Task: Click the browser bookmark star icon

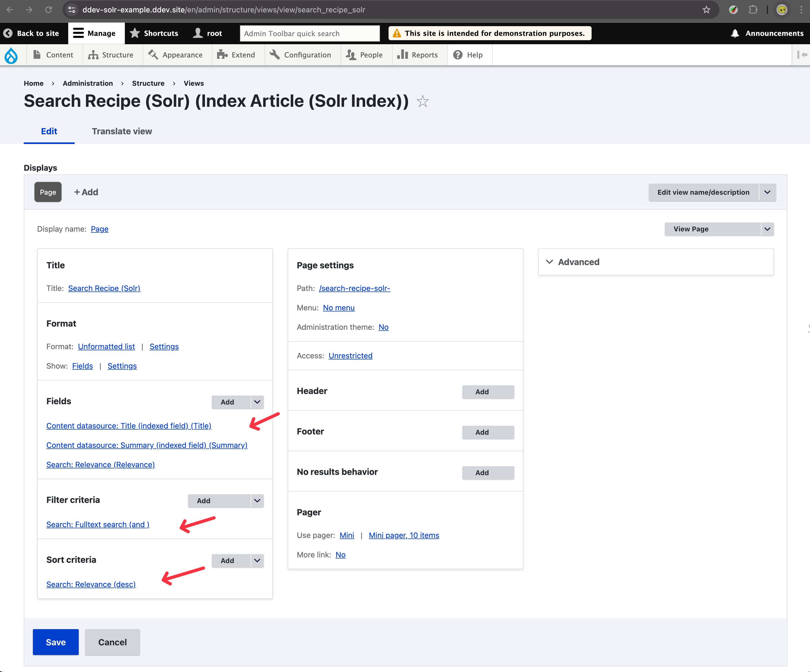Action: [706, 10]
